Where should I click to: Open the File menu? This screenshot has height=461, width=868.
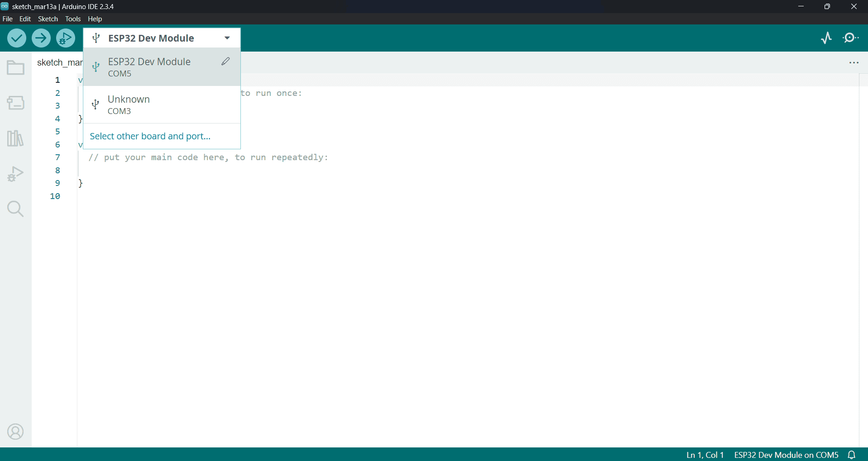tap(8, 19)
